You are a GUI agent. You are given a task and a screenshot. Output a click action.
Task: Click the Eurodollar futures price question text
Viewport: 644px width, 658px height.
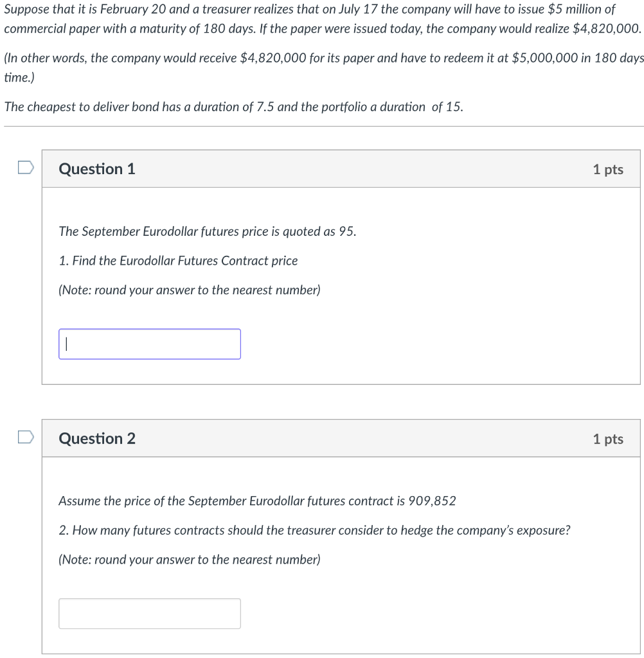[207, 231]
